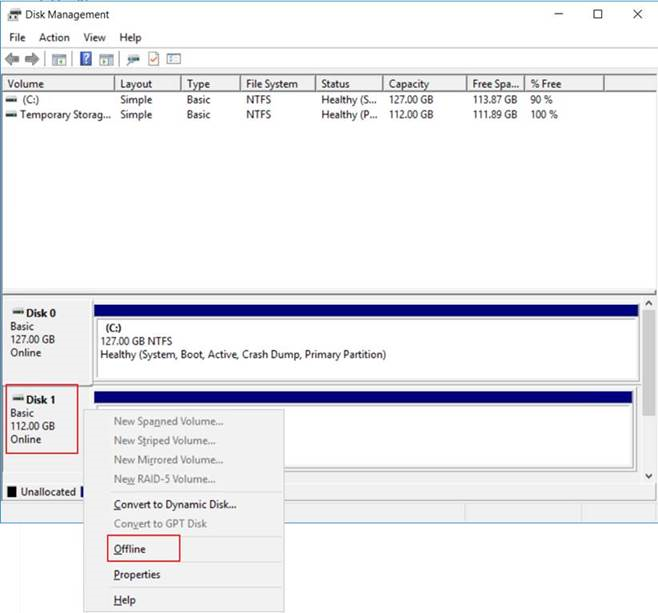Click the Temporary Storage volume drive icon
The height and width of the screenshot is (613, 658).
point(12,115)
